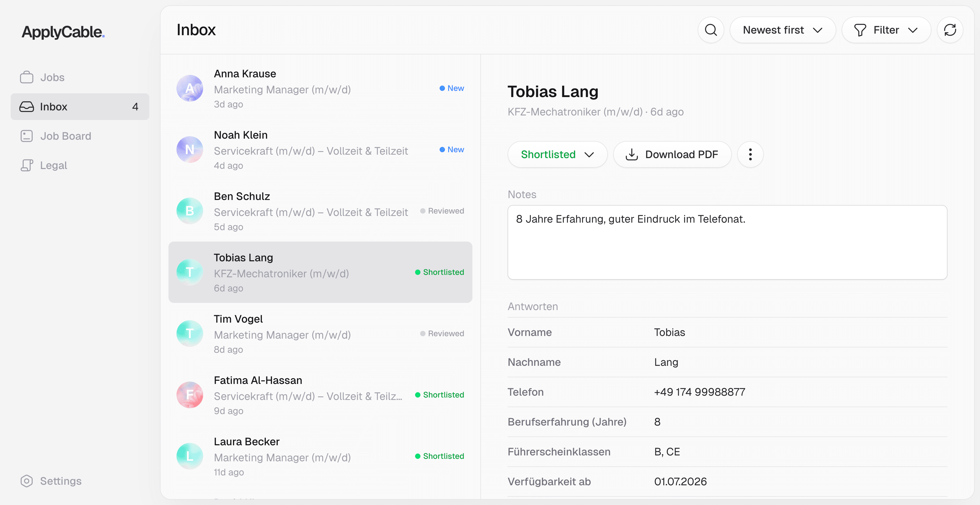Click into the Notes text field

pos(727,242)
